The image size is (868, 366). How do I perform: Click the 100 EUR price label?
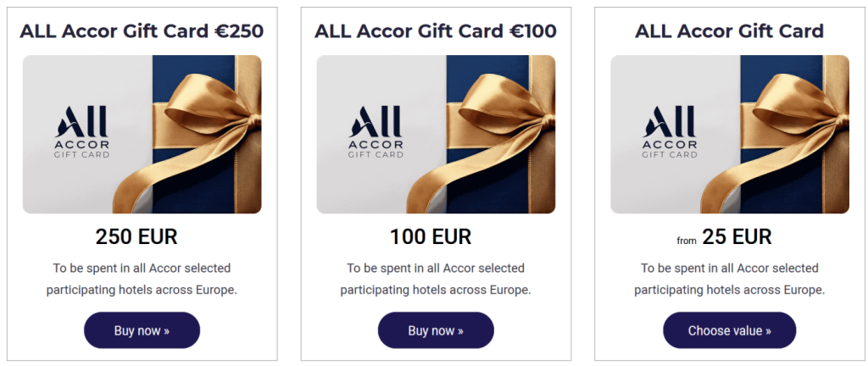coord(431,237)
